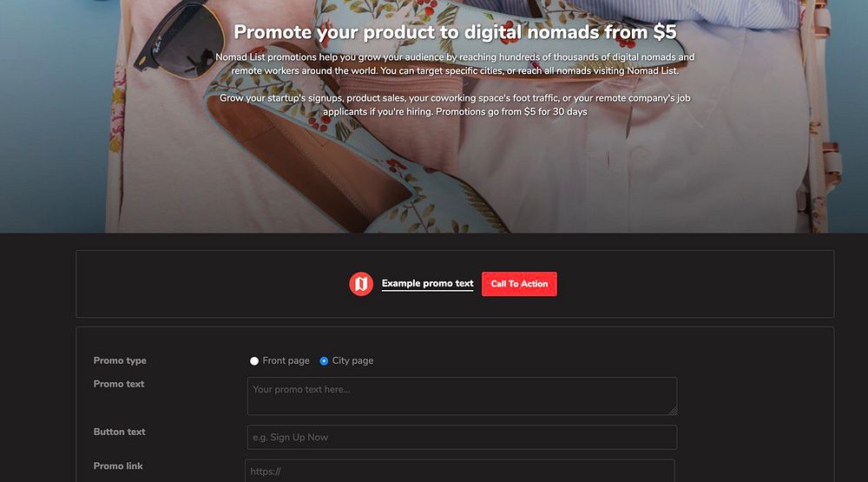868x482 pixels.
Task: Click the Button text label
Action: tap(119, 432)
